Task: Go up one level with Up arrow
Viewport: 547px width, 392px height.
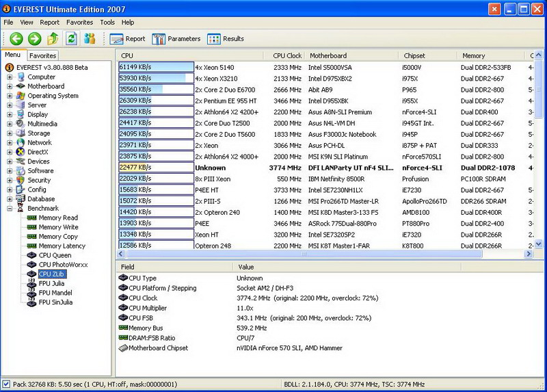Action: [x=53, y=38]
